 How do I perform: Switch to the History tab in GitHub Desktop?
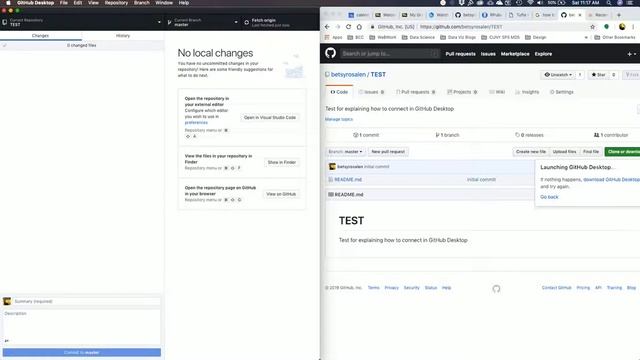pos(123,36)
